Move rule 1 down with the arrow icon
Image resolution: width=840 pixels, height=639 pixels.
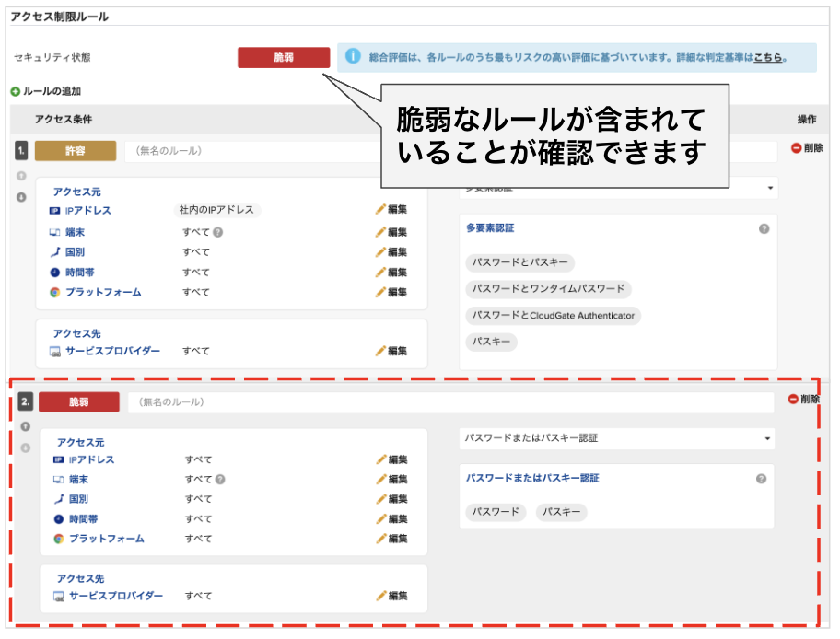point(21,197)
